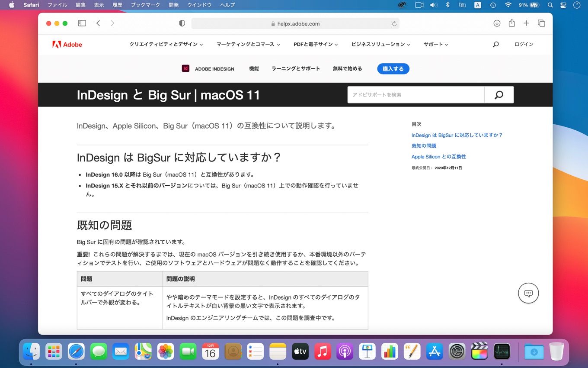Open the Music app in the Dock
This screenshot has width=588, height=368.
[323, 352]
